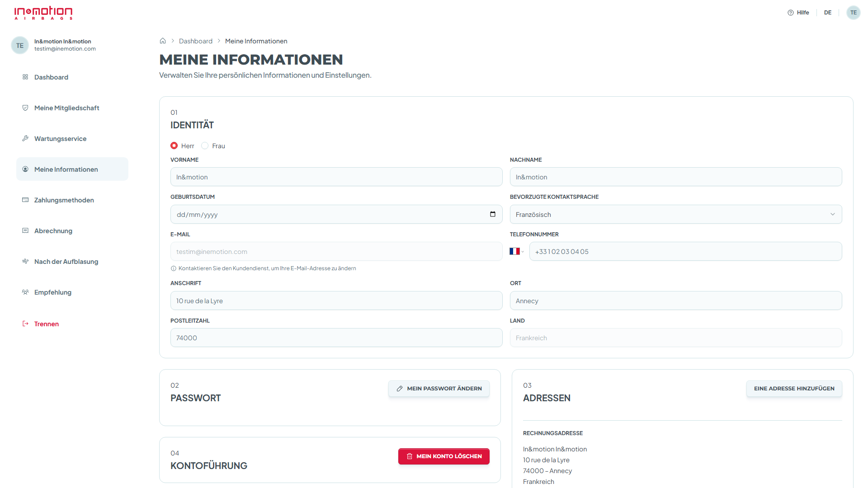Select Meine Informationen sidebar item
Viewport: 868px width, 488px height.
point(72,169)
